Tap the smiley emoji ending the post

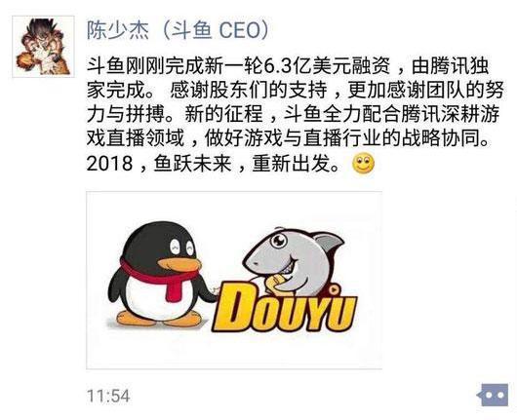[x=363, y=163]
